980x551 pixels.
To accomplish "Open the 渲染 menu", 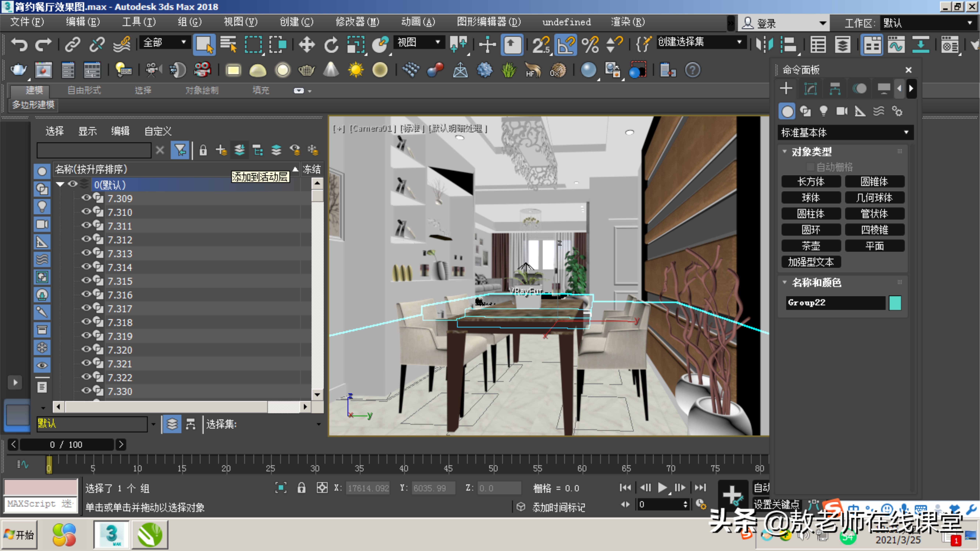I will [626, 22].
